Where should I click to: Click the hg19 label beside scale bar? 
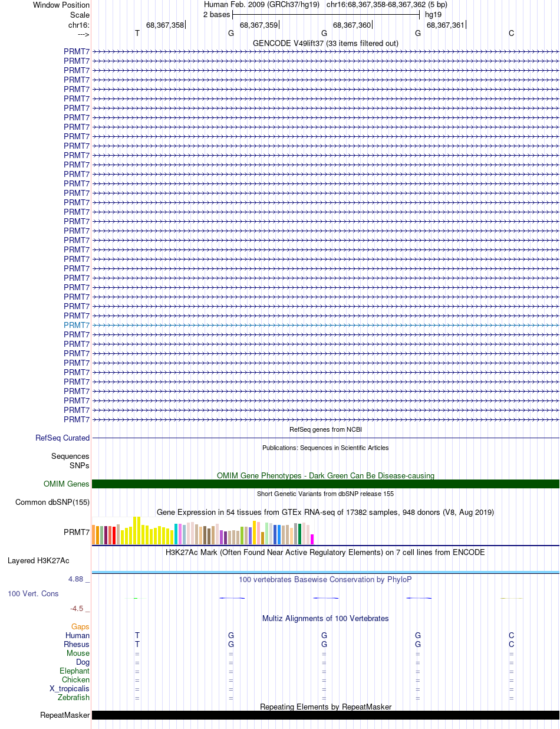coord(433,14)
